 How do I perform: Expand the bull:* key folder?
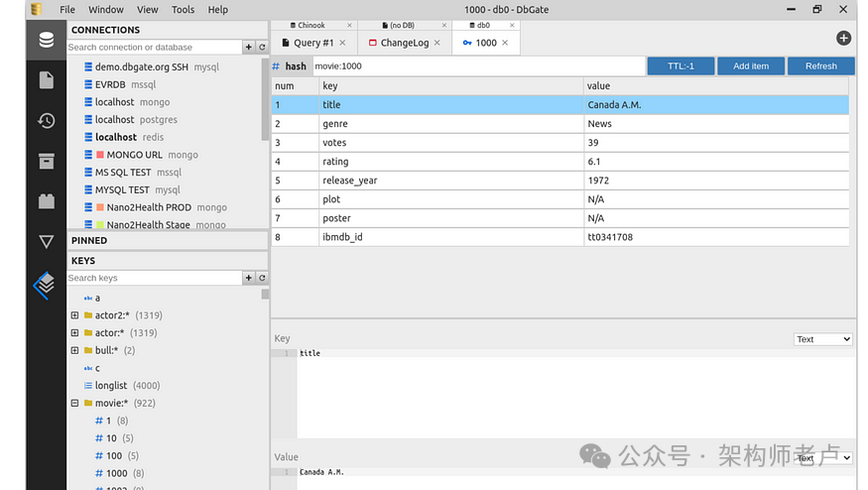click(x=74, y=350)
